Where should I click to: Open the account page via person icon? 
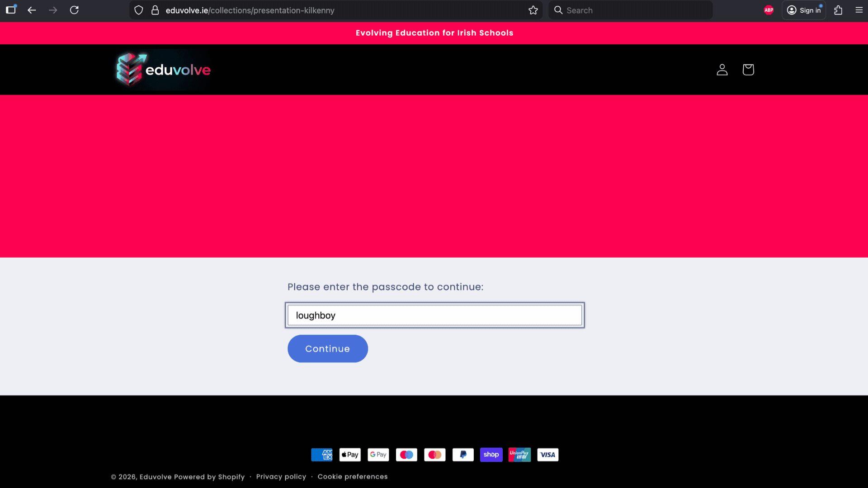722,70
